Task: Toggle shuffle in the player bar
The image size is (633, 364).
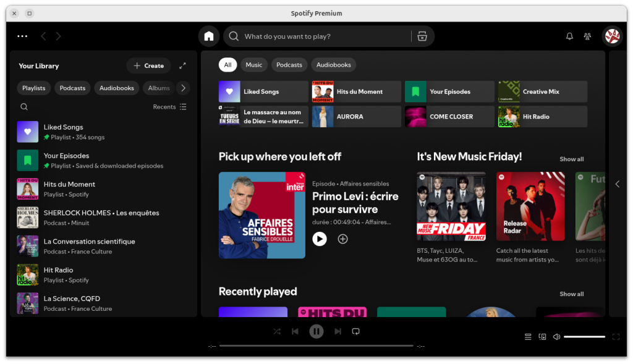Action: (x=277, y=332)
